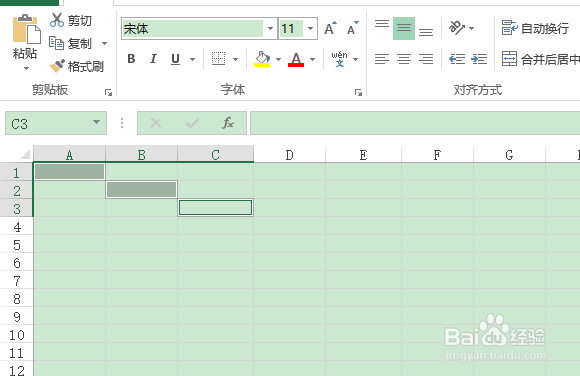580x376 pixels.
Task: Open the clipboard (剪贴板) dialog launcher
Action: point(108,92)
